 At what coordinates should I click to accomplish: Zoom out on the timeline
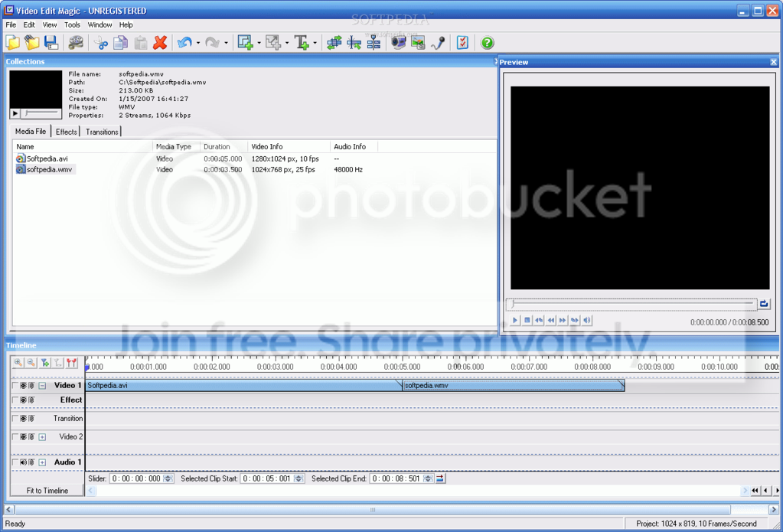point(31,363)
